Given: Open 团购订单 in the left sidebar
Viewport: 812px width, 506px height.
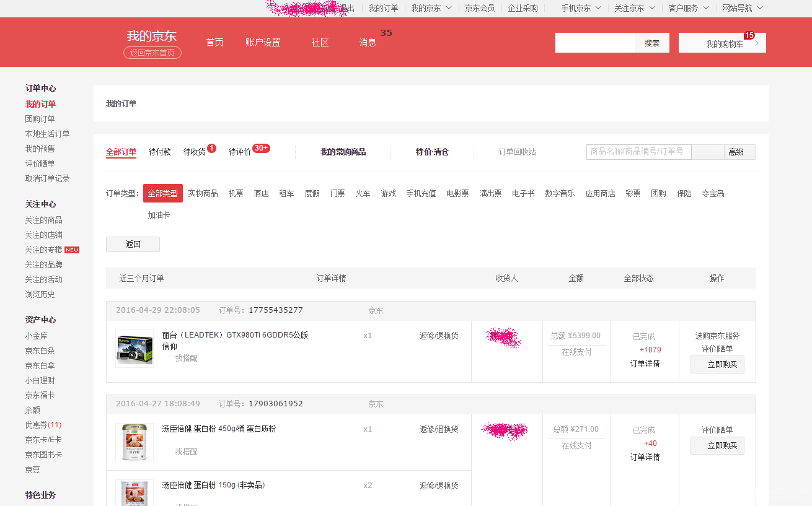Looking at the screenshot, I should tap(40, 119).
